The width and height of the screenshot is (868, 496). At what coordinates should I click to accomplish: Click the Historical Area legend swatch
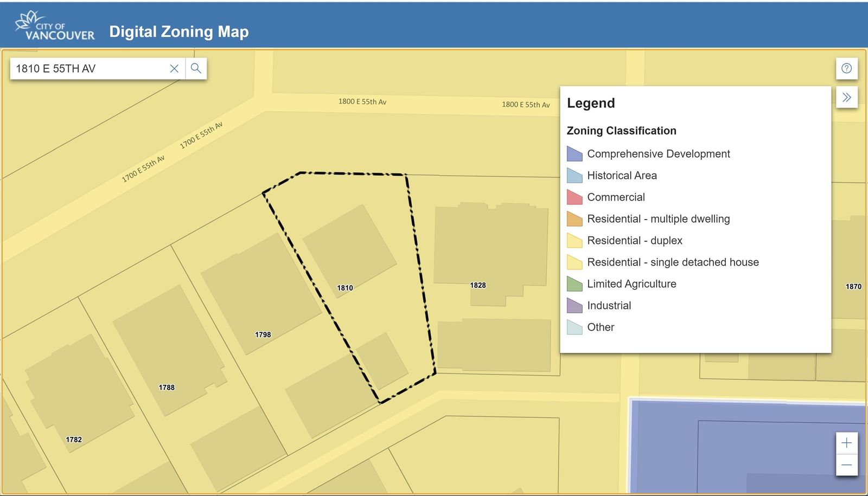tap(575, 176)
